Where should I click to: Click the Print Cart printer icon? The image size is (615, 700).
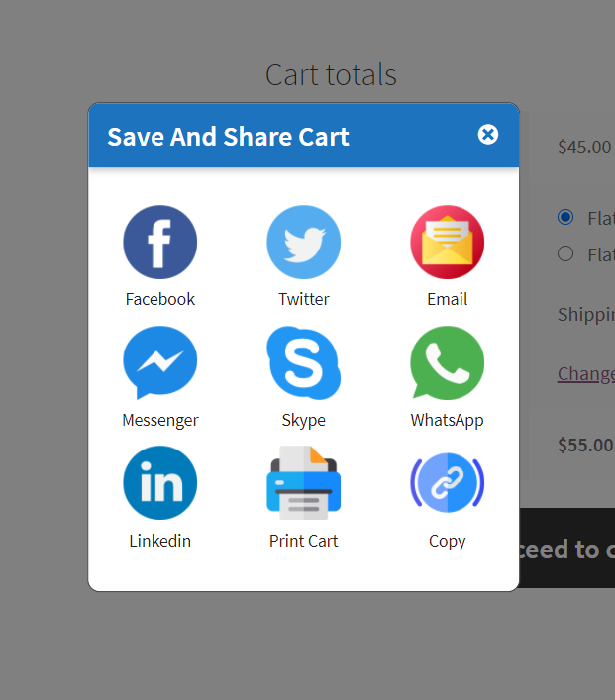click(x=304, y=483)
